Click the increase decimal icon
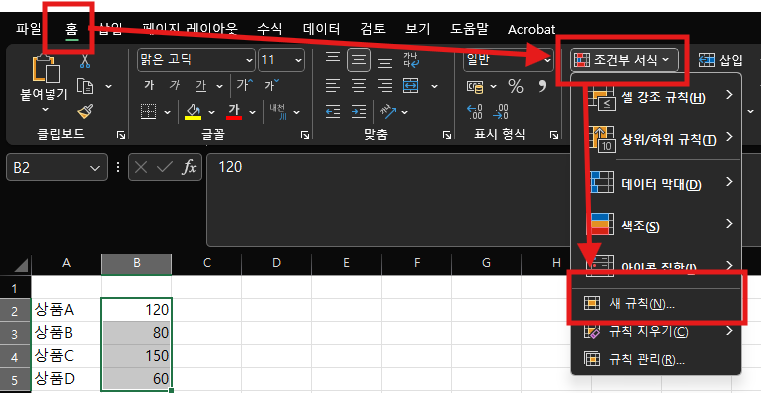 point(475,112)
